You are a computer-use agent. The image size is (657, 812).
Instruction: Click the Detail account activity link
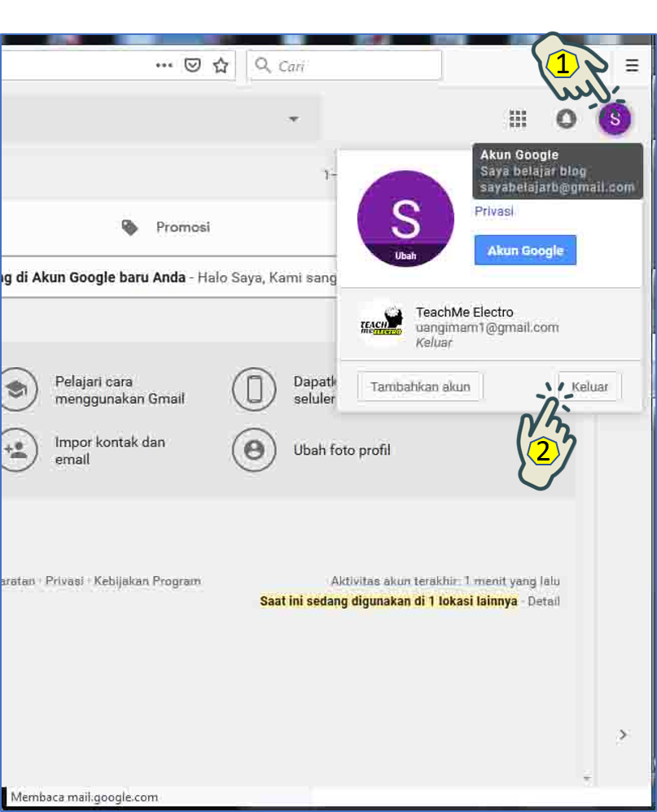(x=544, y=601)
